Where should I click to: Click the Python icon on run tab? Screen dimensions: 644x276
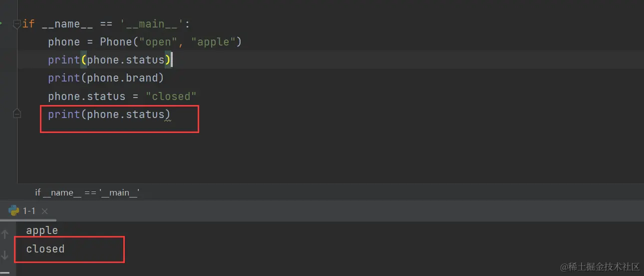click(x=14, y=211)
